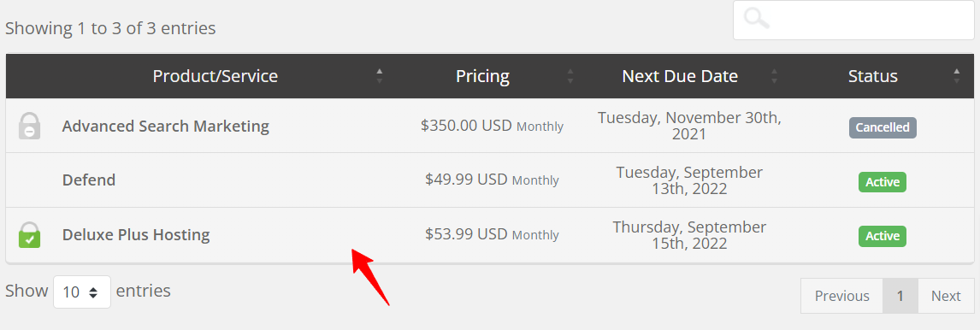
Task: Click the Next Due Date header
Action: [680, 76]
